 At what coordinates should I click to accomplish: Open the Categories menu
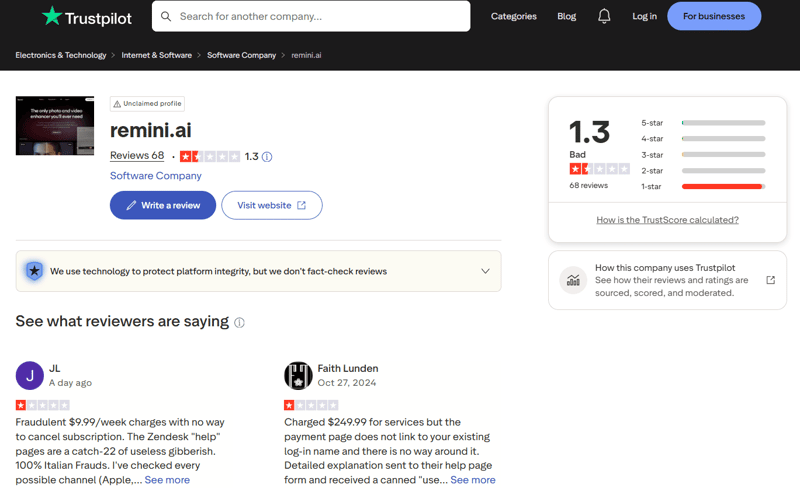pos(513,16)
